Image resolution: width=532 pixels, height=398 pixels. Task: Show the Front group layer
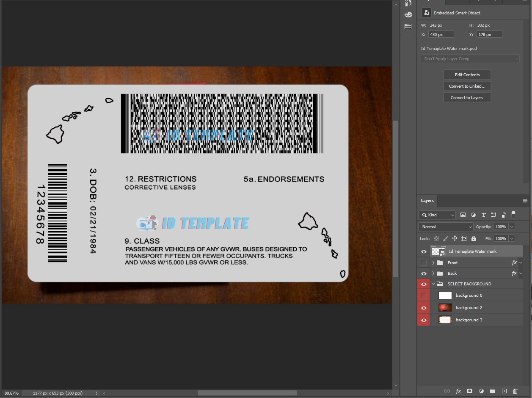pos(424,263)
